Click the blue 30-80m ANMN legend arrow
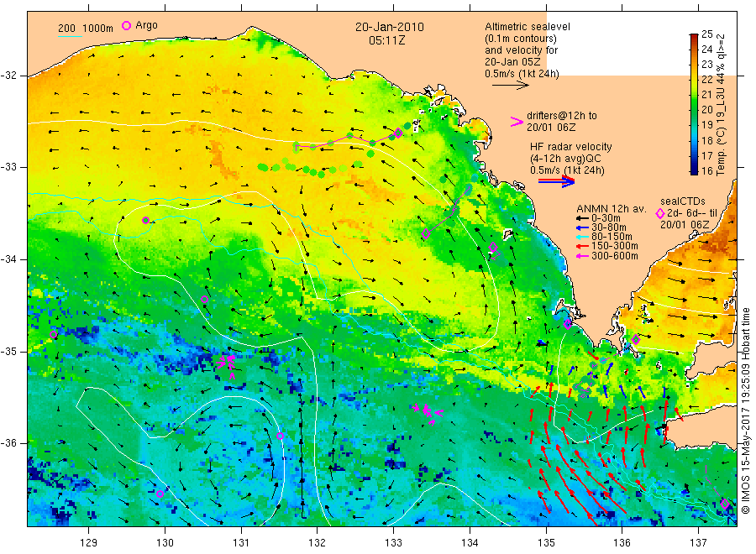The image size is (756, 554). tap(582, 227)
